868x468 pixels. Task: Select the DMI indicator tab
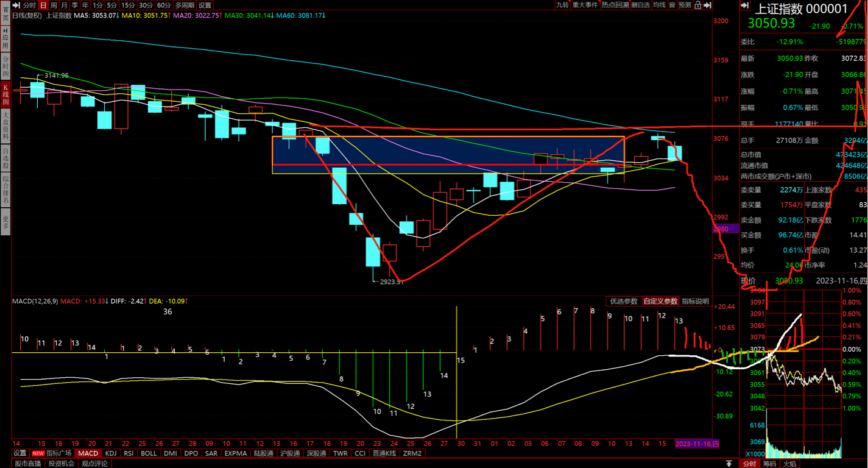point(171,453)
